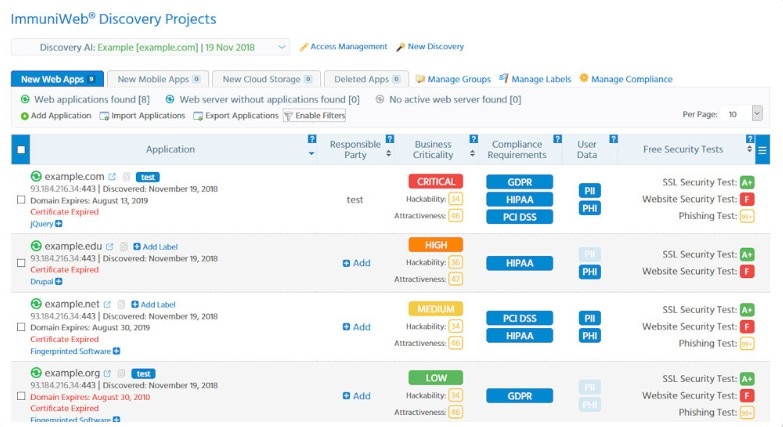
Task: Select Web applications found radio option
Action: click(x=25, y=99)
